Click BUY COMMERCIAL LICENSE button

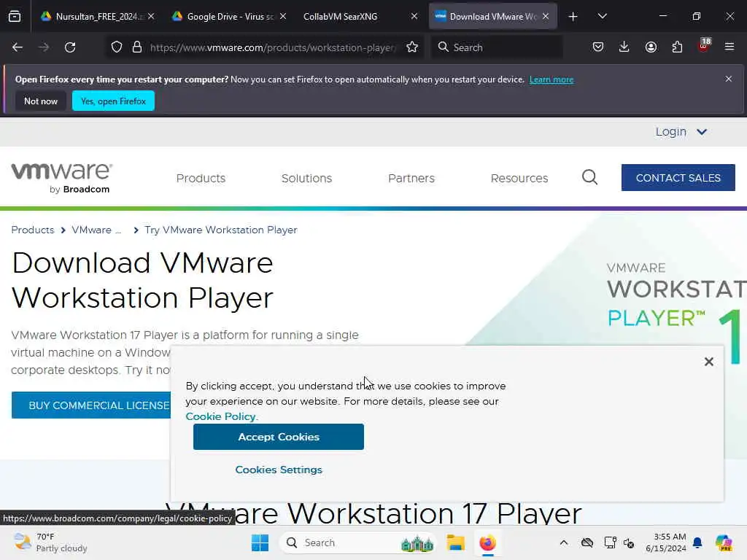click(91, 405)
